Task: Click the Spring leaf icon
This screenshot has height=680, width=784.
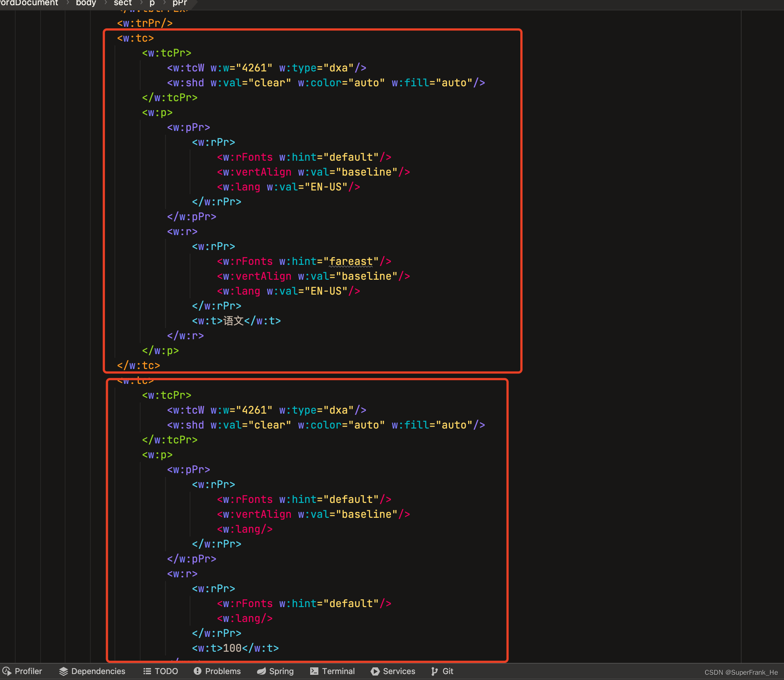Action: [261, 671]
